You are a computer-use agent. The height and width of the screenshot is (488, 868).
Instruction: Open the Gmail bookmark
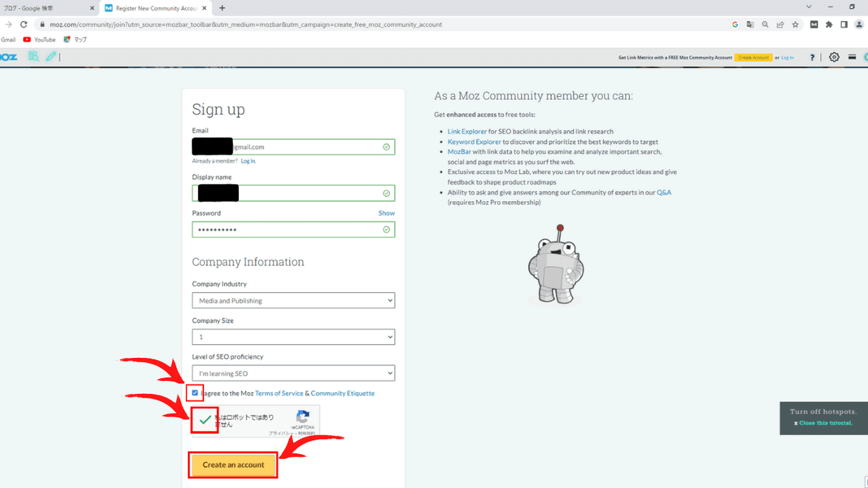pyautogui.click(x=8, y=40)
